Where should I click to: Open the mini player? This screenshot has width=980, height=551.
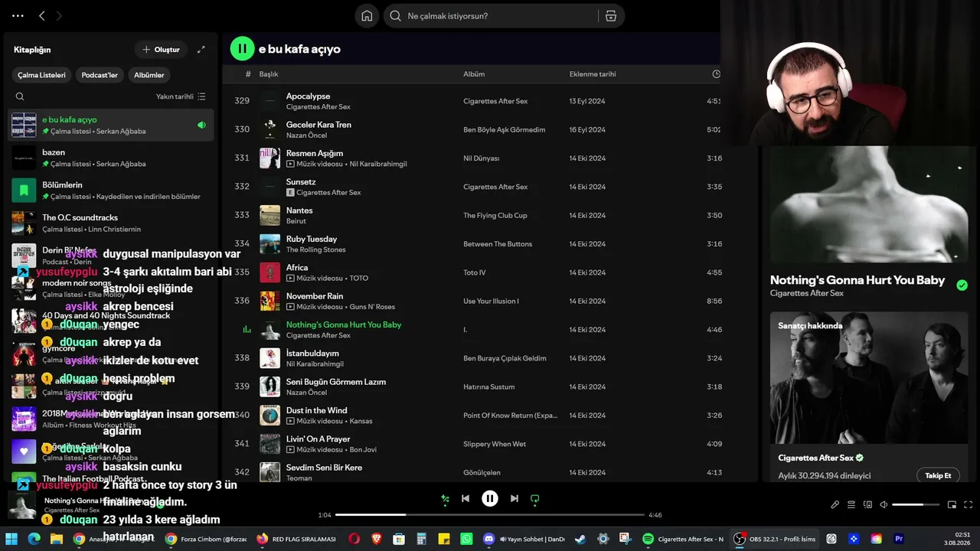[x=952, y=504]
